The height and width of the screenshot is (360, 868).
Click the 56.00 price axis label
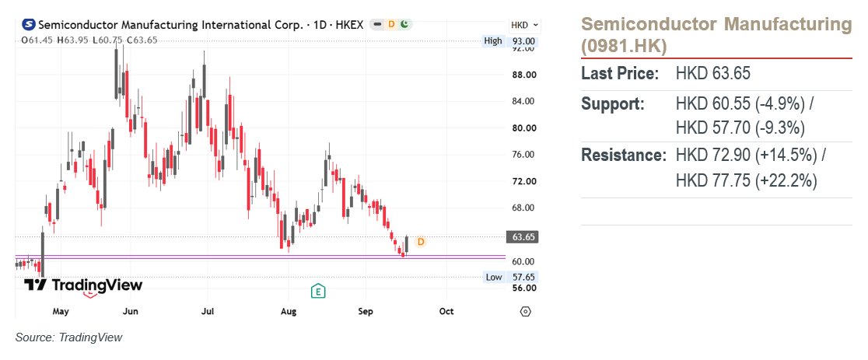pyautogui.click(x=523, y=288)
